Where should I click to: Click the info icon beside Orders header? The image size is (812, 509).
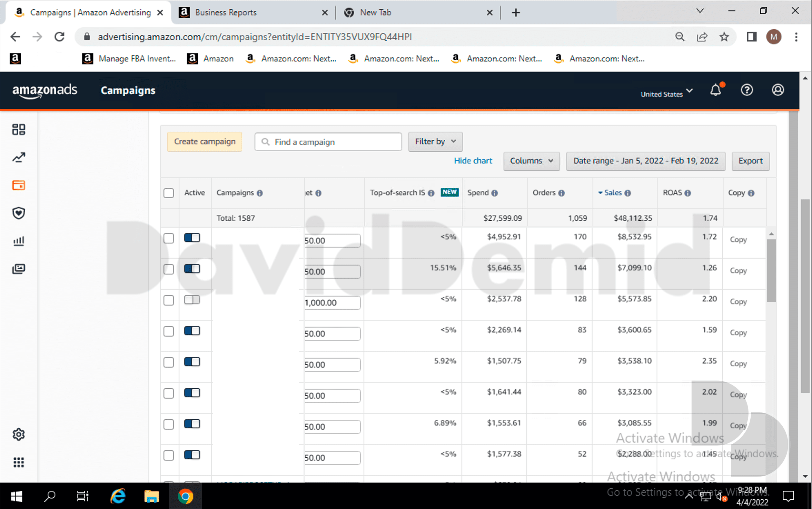coord(562,193)
